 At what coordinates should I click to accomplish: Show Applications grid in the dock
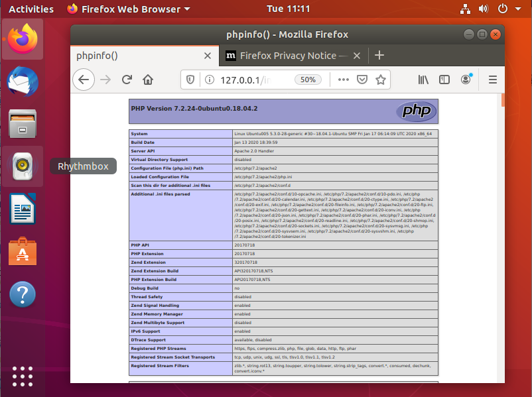[23, 376]
